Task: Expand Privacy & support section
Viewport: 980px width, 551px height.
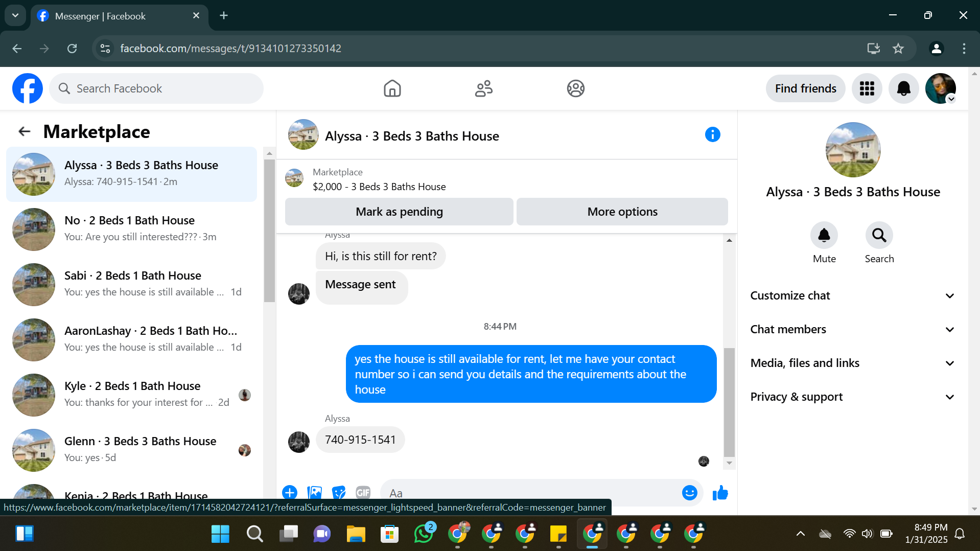Action: (852, 397)
